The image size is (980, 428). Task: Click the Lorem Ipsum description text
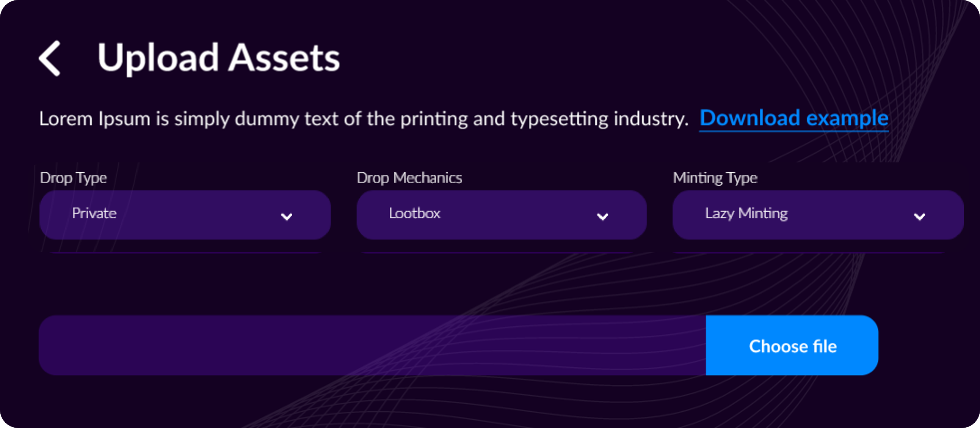(x=363, y=119)
